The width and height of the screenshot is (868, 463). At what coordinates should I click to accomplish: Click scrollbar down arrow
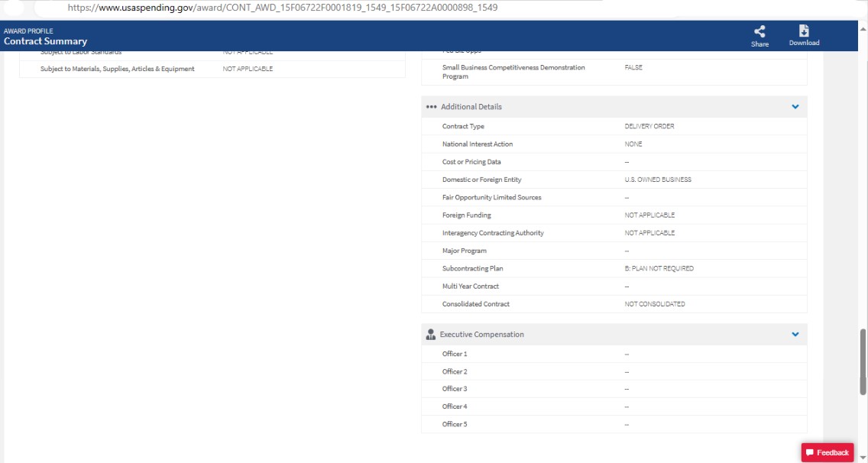863,458
